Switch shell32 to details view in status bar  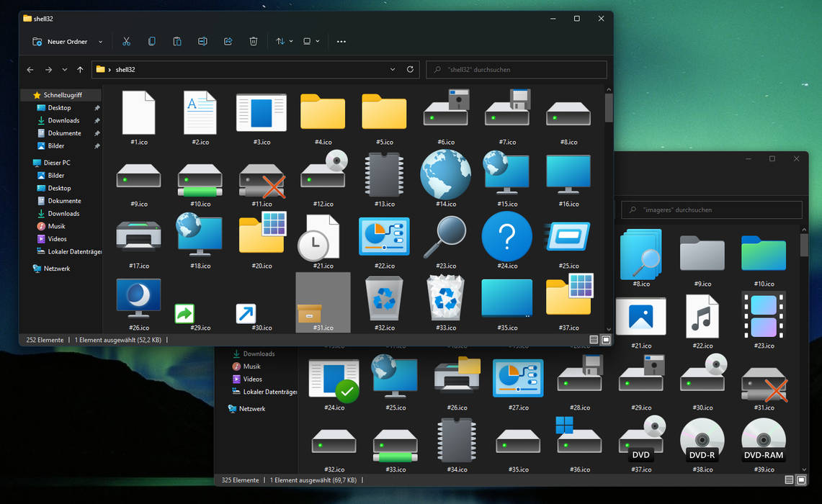(594, 340)
